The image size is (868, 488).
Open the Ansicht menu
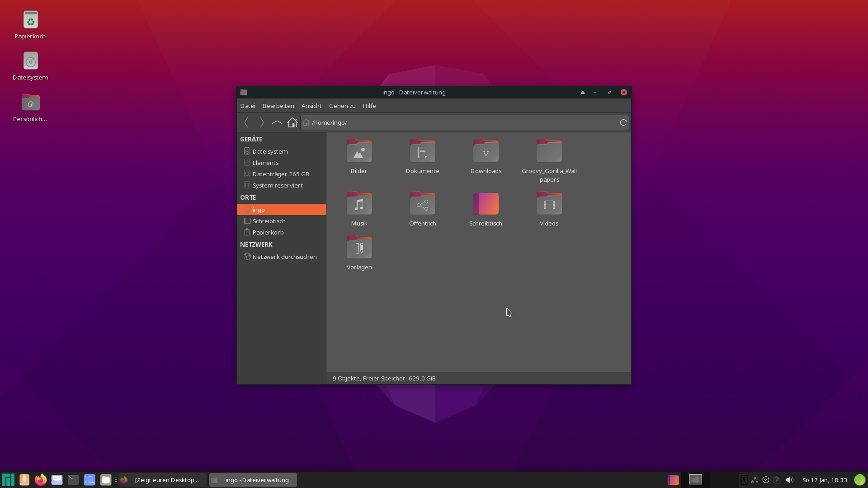[311, 106]
